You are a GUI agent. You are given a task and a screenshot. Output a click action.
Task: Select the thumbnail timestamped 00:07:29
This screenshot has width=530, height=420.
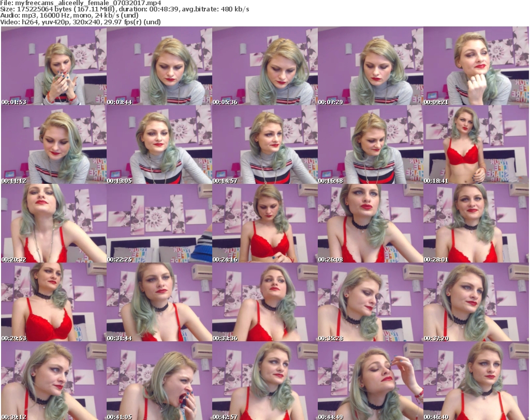point(371,66)
